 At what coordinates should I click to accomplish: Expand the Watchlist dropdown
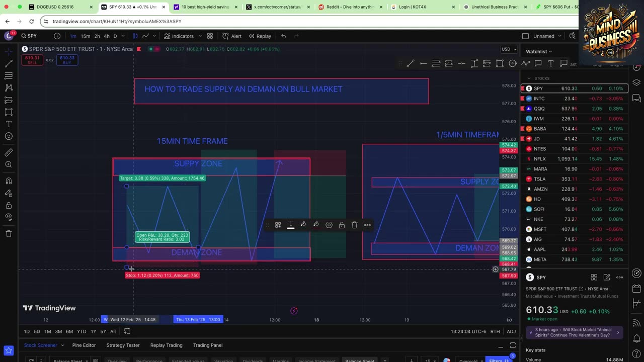tap(539, 51)
